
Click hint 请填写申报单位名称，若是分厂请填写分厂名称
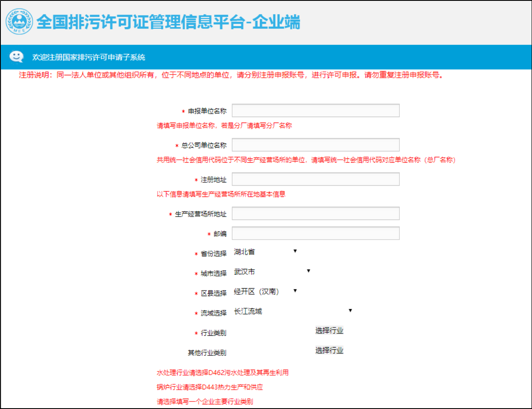[224, 125]
